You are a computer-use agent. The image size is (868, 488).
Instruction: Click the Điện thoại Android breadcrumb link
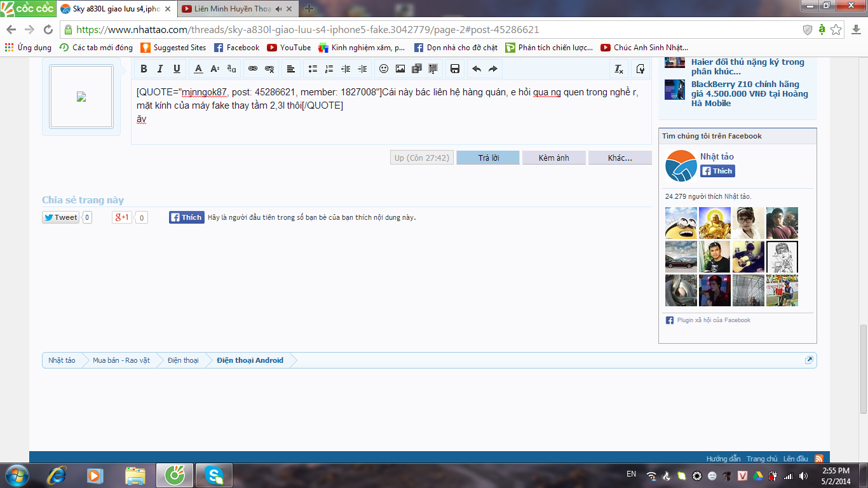(x=250, y=360)
